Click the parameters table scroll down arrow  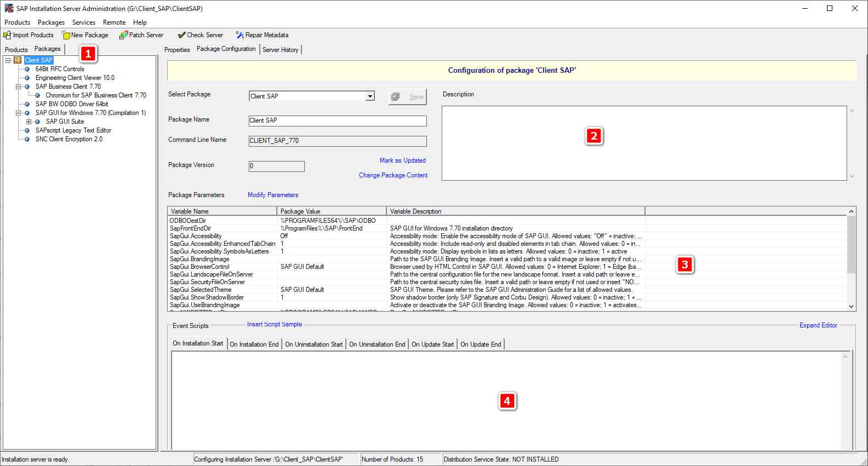tap(851, 307)
